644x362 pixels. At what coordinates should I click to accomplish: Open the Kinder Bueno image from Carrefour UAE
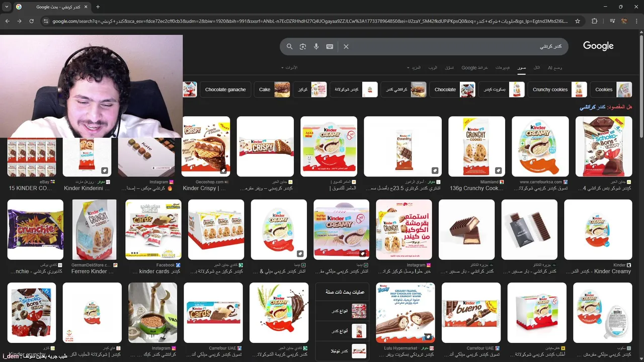pos(471,313)
